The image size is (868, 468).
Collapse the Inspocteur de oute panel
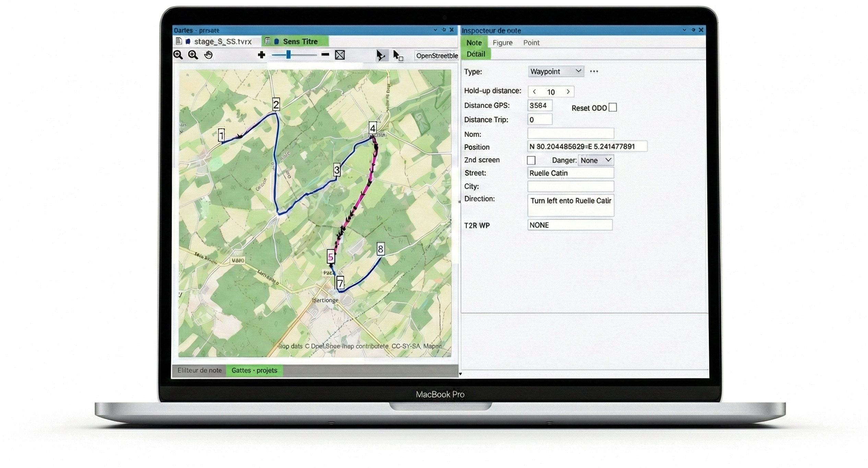click(684, 30)
